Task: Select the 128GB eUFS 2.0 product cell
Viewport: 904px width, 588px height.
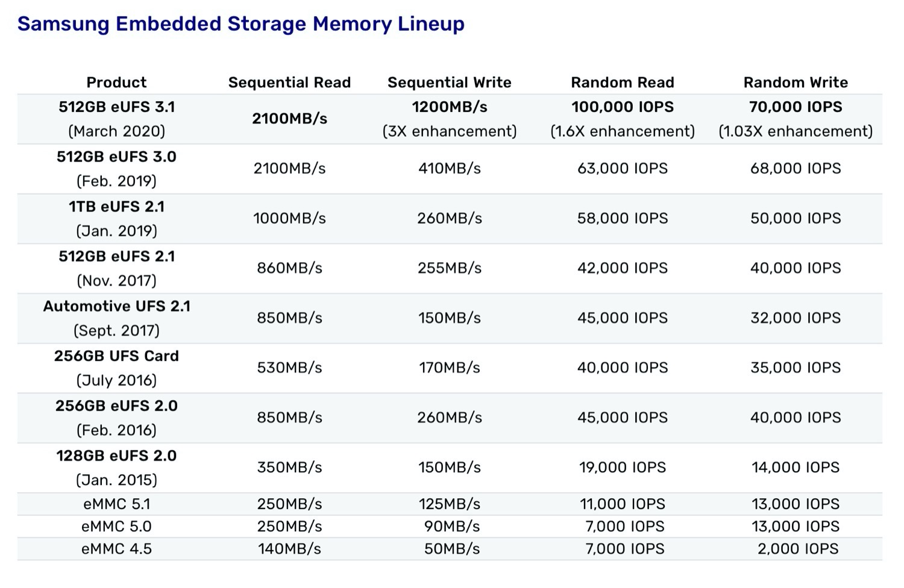Action: (116, 468)
